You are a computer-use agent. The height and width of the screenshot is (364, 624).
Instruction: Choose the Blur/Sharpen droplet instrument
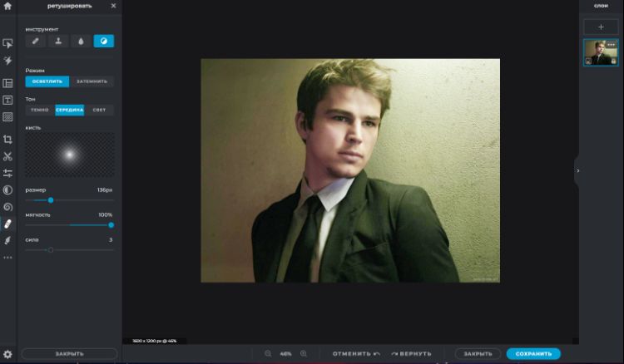coord(81,41)
